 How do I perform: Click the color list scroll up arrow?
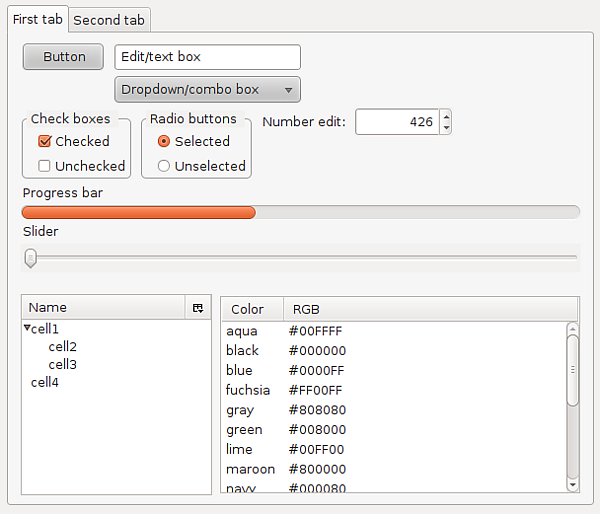(x=572, y=329)
